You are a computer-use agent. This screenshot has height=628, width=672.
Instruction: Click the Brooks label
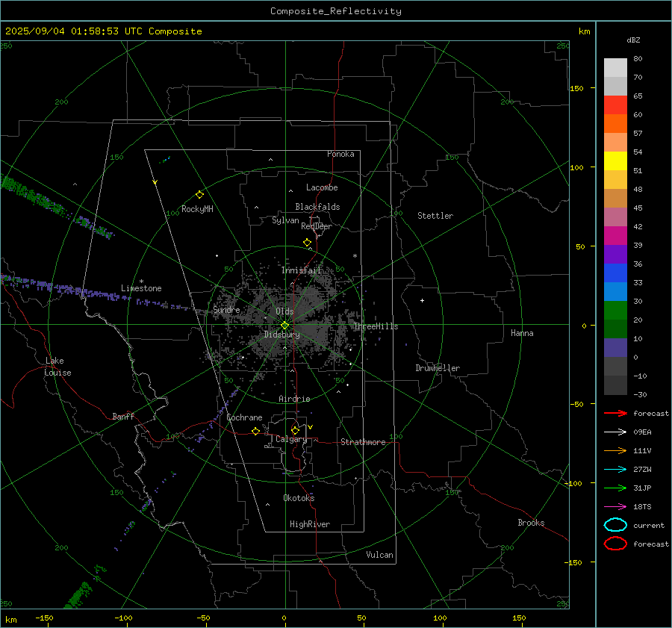point(531,523)
